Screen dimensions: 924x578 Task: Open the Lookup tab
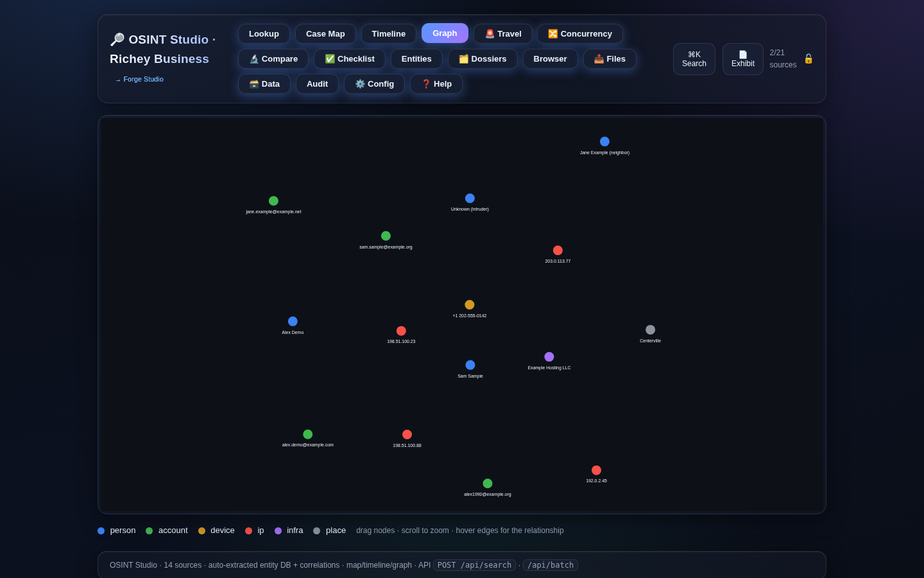[x=264, y=34]
